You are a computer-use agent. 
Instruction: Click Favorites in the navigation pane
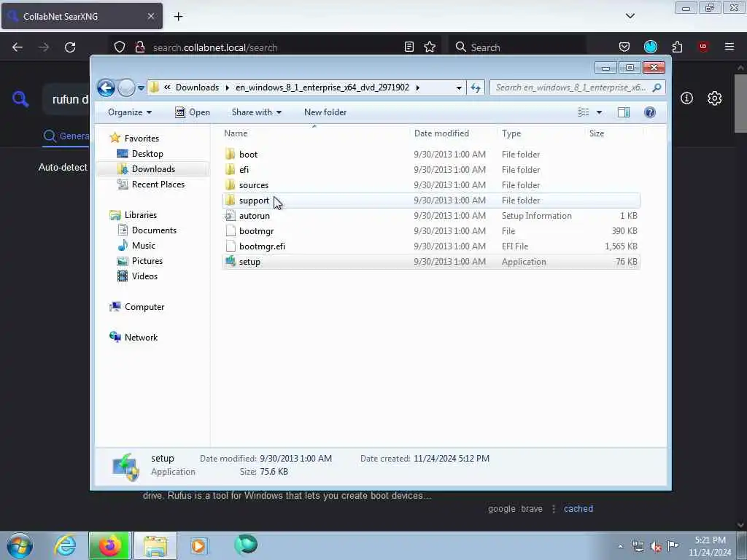coord(142,138)
